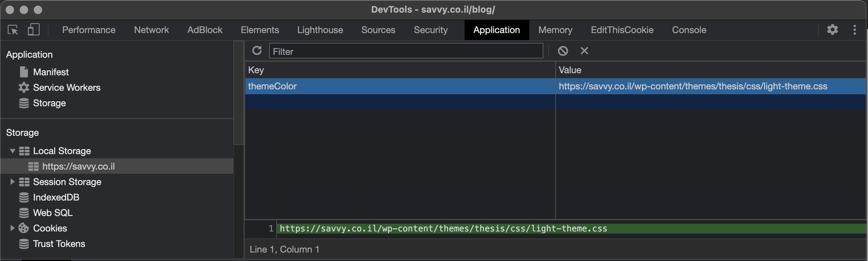Expand the Cookies tree node
This screenshot has width=868, height=261.
click(12, 228)
